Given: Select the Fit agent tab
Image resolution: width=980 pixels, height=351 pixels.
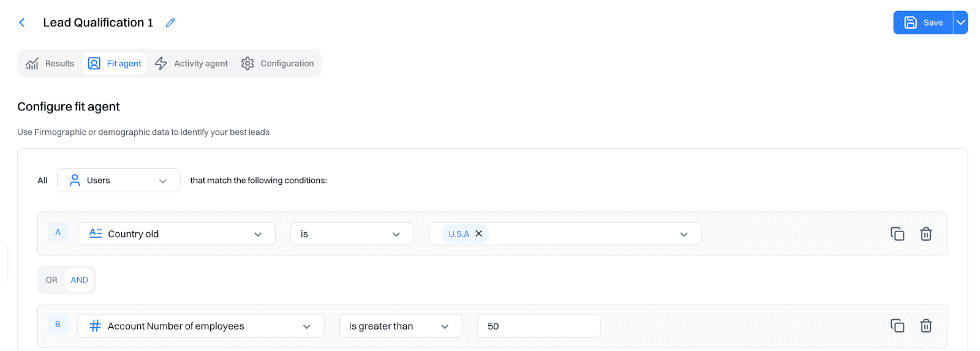Looking at the screenshot, I should [x=115, y=64].
